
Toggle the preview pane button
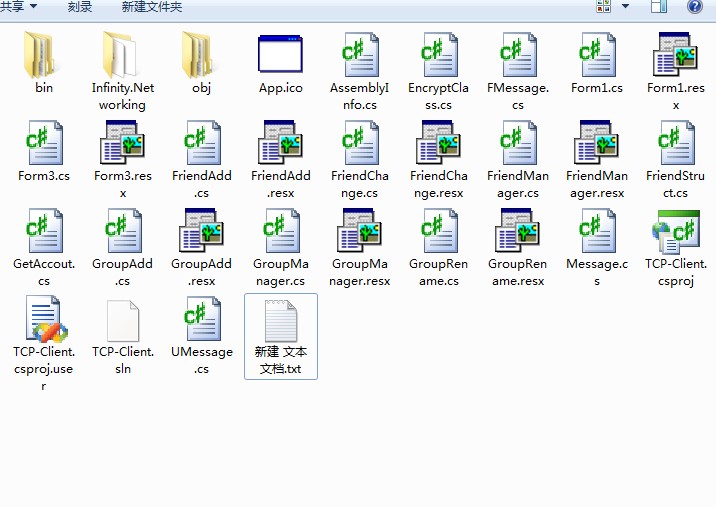click(x=659, y=6)
